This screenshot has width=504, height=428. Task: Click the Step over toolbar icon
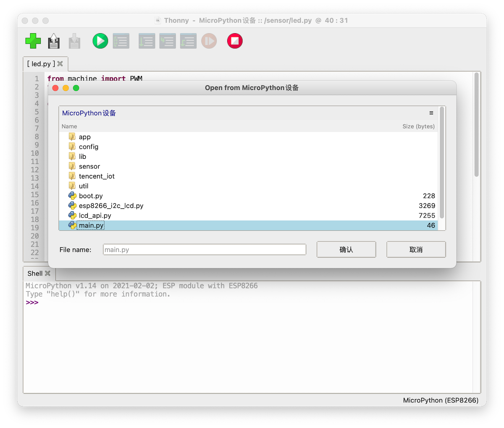[x=147, y=41]
